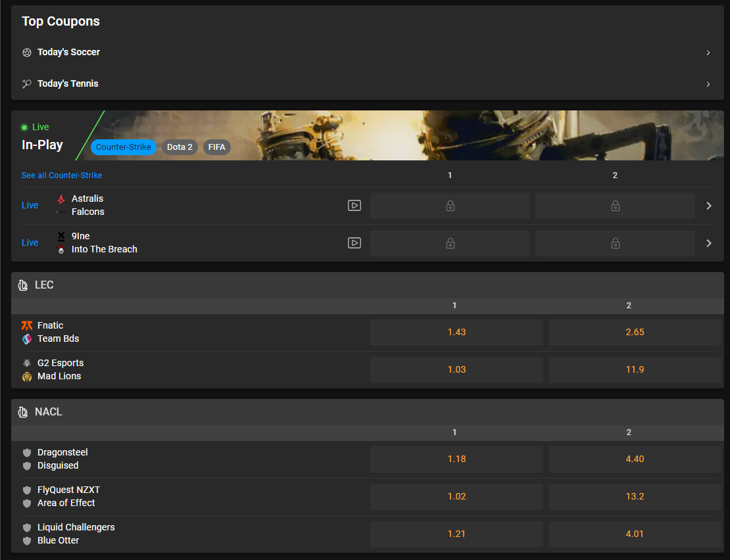Image resolution: width=730 pixels, height=560 pixels.
Task: Click locked odds 2 for Astralis match
Action: point(615,206)
